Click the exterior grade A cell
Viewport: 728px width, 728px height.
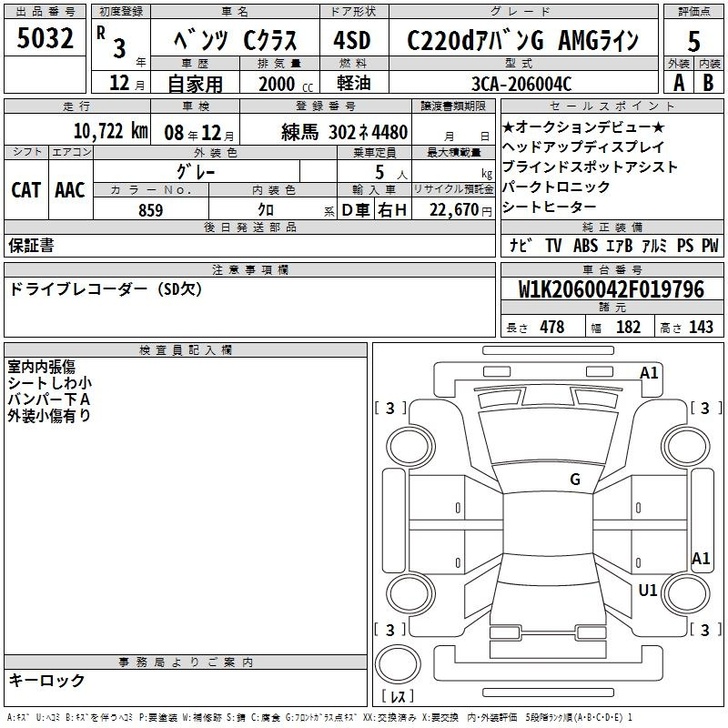678,82
